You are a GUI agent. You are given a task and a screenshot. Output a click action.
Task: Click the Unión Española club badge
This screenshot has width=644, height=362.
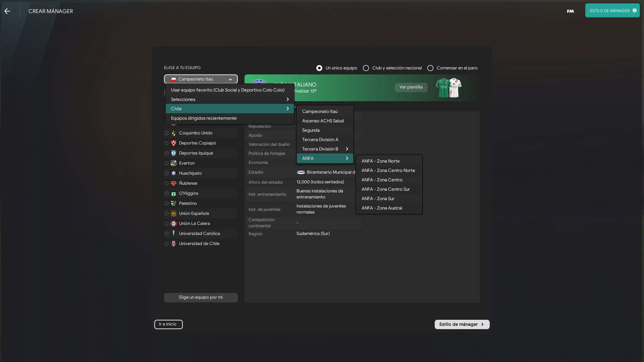173,214
